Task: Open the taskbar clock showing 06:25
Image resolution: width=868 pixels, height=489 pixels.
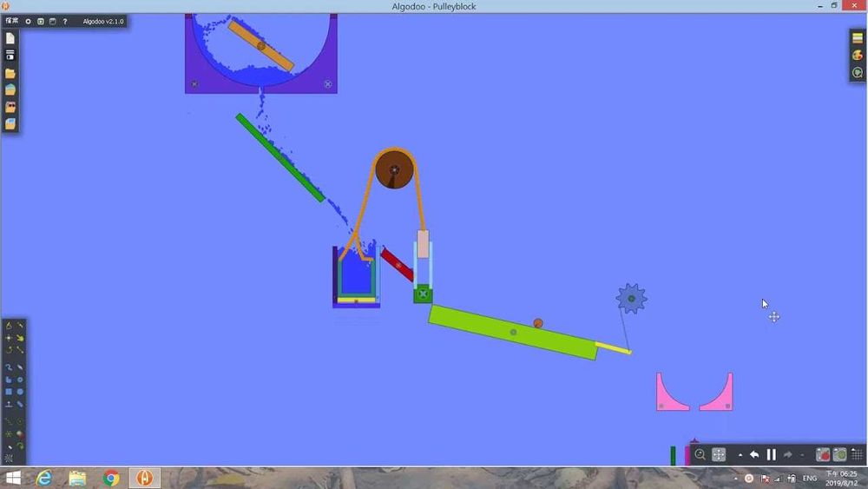Action: click(841, 478)
